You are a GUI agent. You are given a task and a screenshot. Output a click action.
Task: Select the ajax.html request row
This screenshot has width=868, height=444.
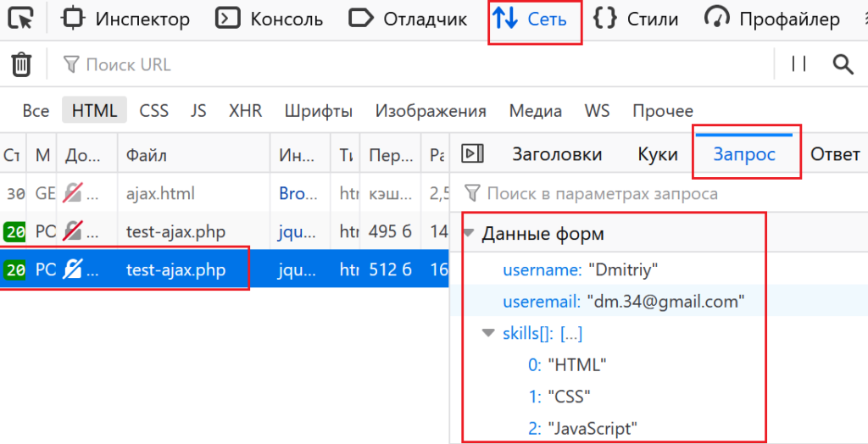tap(160, 193)
